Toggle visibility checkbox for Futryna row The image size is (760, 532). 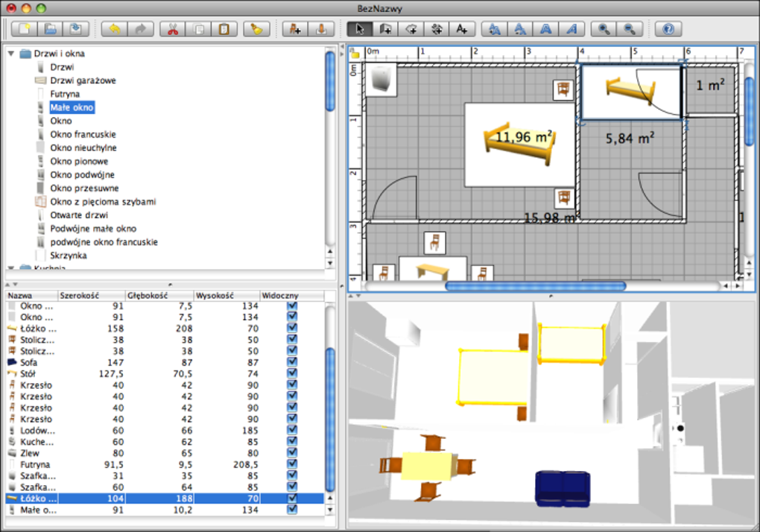pos(292,464)
